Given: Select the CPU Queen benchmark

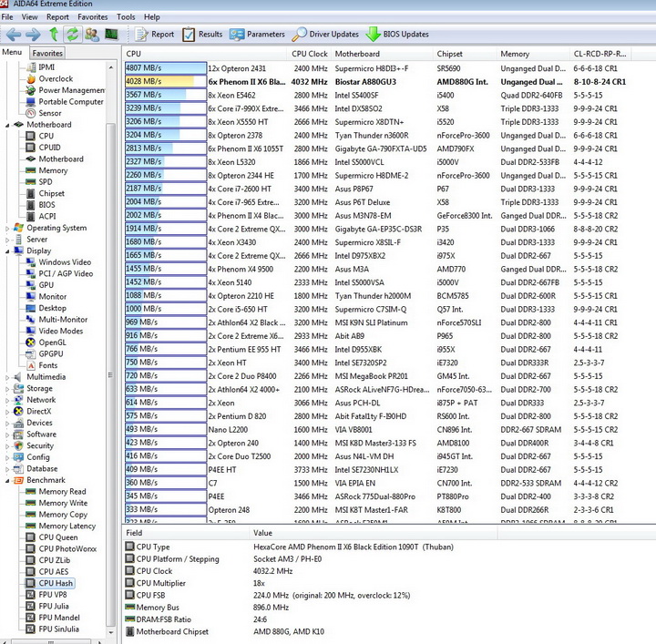Looking at the screenshot, I should click(x=58, y=537).
